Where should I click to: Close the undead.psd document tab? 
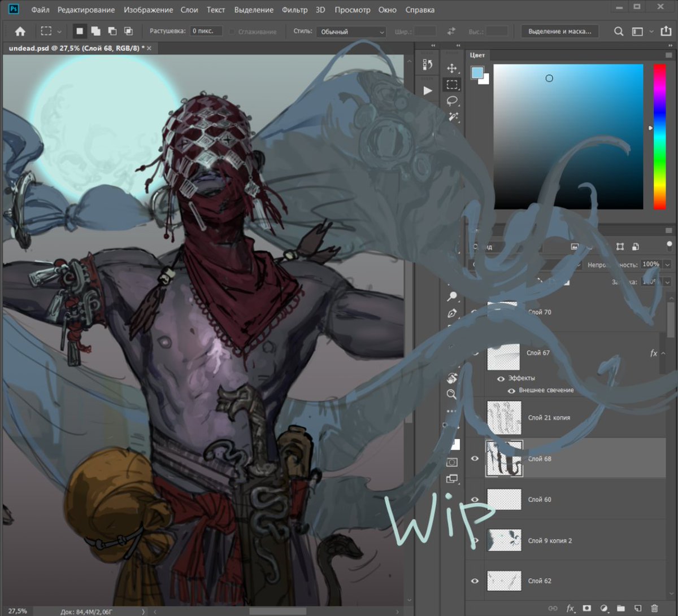coord(149,49)
